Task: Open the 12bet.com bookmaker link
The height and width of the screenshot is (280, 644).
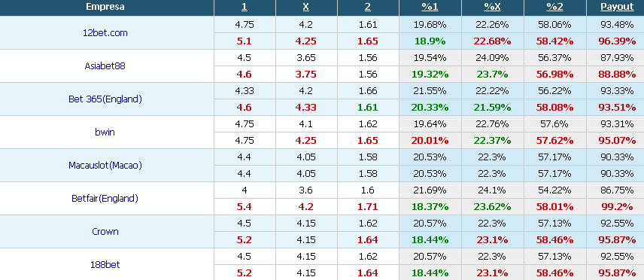Action: (x=105, y=33)
